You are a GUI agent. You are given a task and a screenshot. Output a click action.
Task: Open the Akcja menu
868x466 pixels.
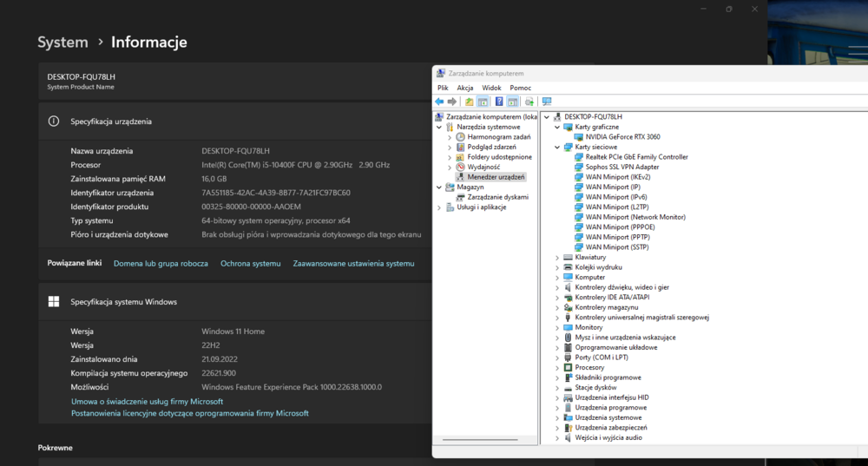tap(465, 88)
